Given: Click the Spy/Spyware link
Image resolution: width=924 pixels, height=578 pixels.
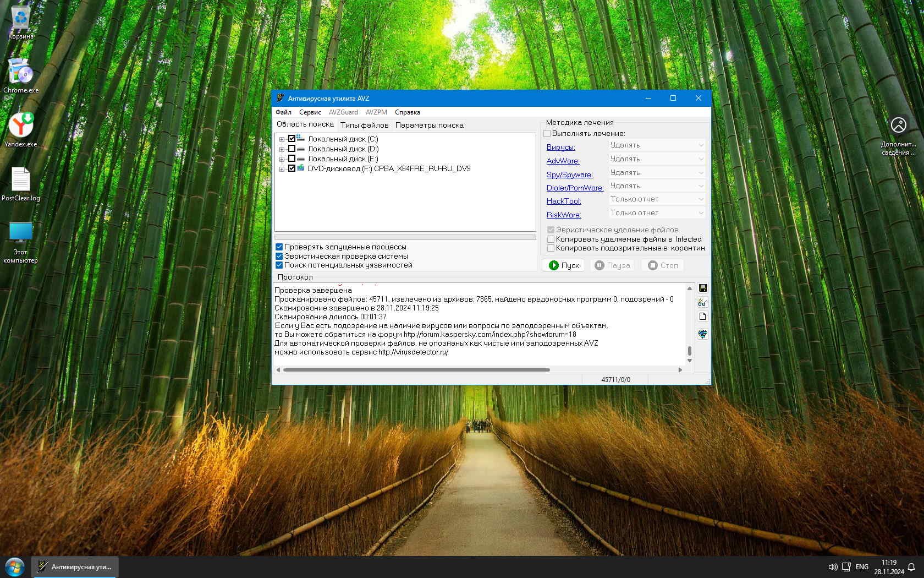Looking at the screenshot, I should tap(569, 175).
